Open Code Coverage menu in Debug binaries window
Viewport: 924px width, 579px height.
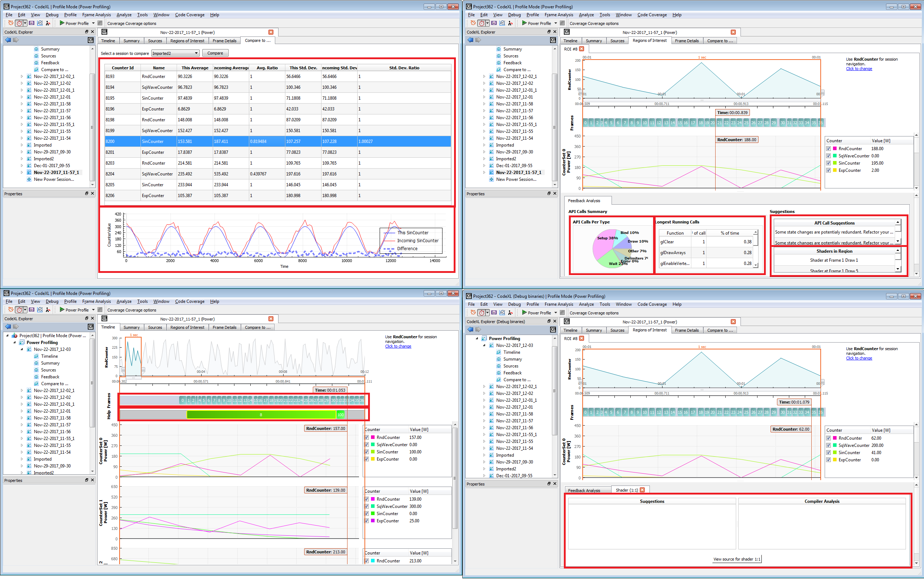(652, 304)
